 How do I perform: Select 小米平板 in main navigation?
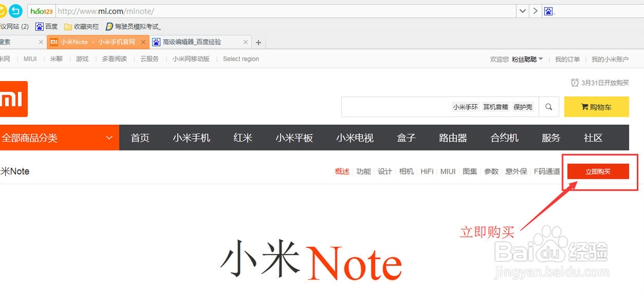click(294, 138)
